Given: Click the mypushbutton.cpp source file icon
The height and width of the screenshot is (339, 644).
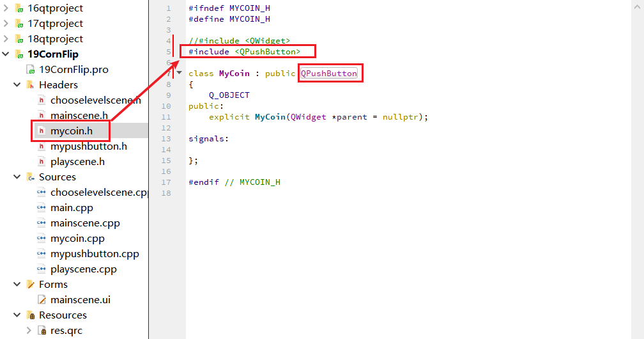Looking at the screenshot, I should [x=42, y=254].
